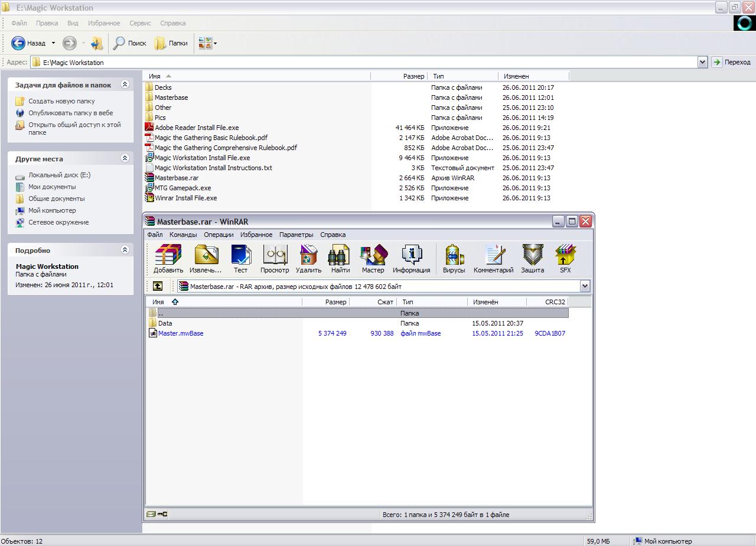Click the Защита (Protect) icon
This screenshot has height=546, width=756.
pyautogui.click(x=532, y=259)
